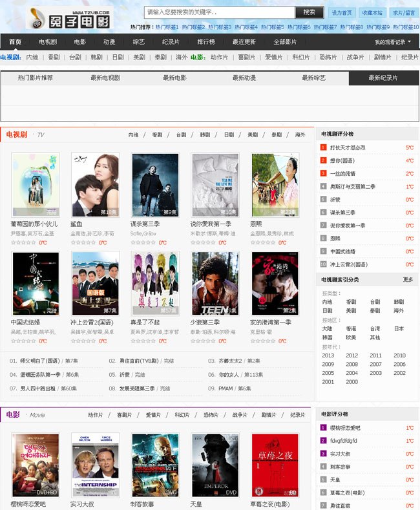The height and width of the screenshot is (510, 420).
Task: Open the 中国式结婚 poster thumbnail
Action: [36, 283]
